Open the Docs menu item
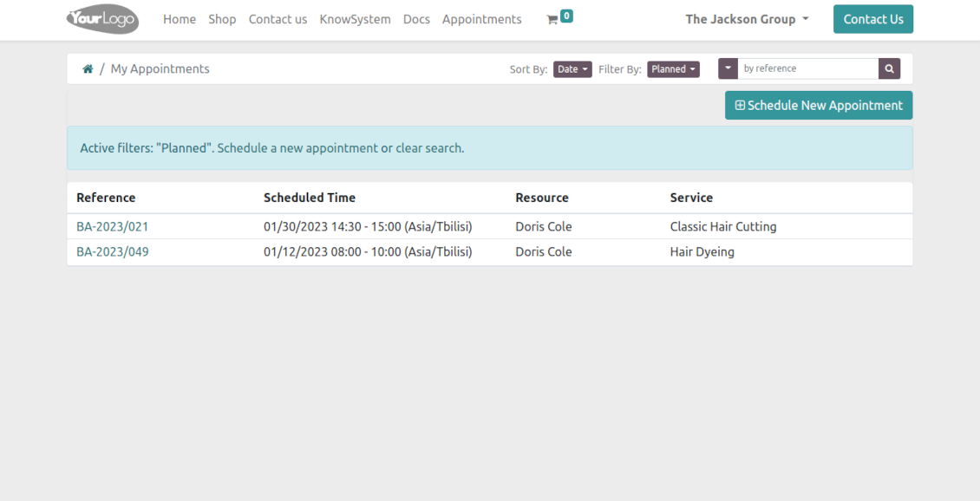This screenshot has width=980, height=501. (x=416, y=19)
